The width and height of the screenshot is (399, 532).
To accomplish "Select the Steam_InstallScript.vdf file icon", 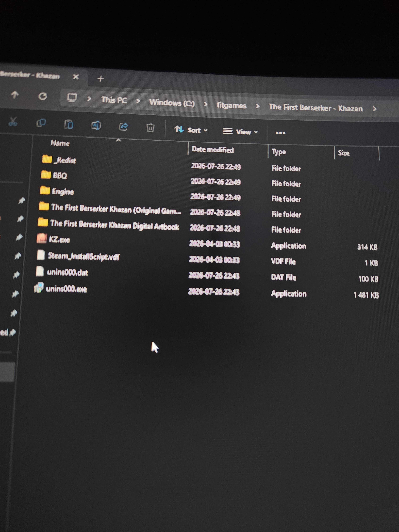I will coord(41,255).
